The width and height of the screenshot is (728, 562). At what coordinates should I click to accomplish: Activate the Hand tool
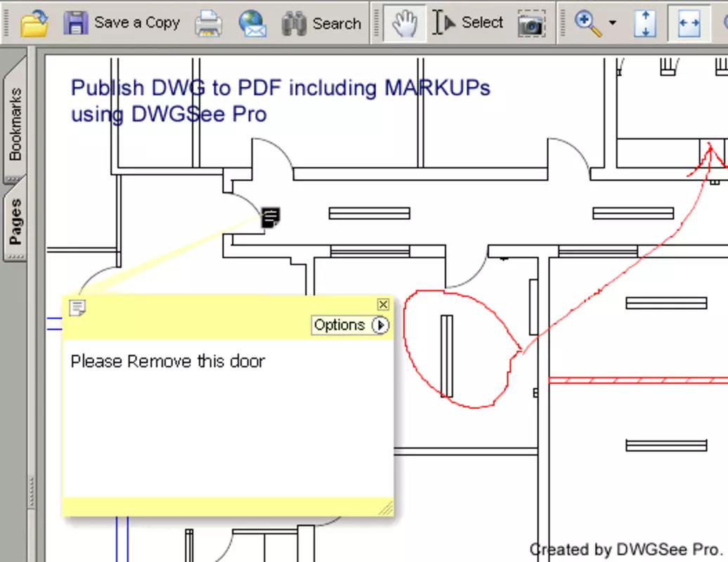coord(404,23)
